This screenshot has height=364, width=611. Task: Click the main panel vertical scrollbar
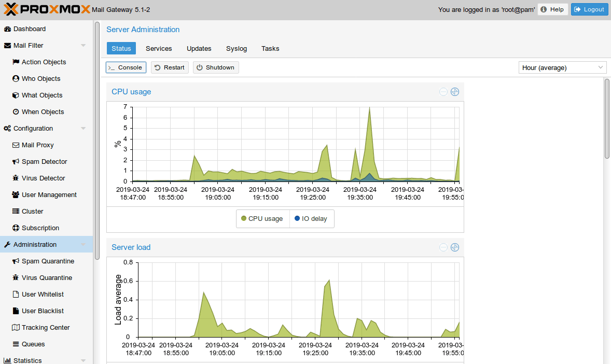click(607, 118)
